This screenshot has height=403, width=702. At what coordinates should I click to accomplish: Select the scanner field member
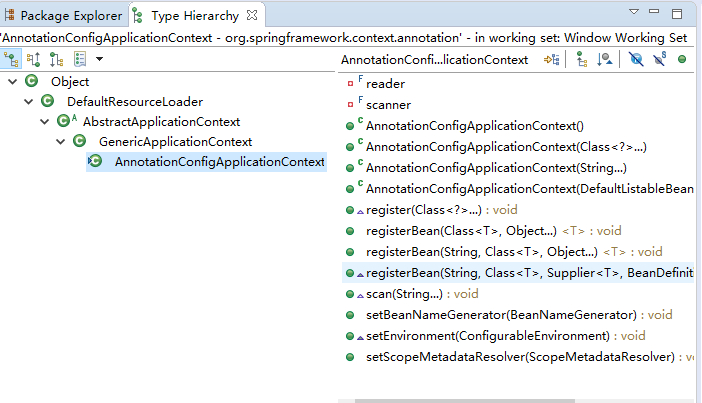pyautogui.click(x=388, y=105)
